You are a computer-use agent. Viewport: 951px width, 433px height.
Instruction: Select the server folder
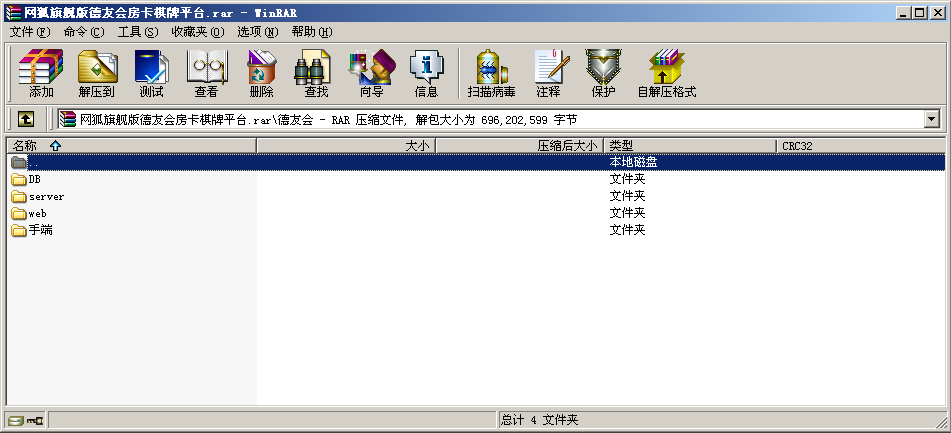point(46,197)
